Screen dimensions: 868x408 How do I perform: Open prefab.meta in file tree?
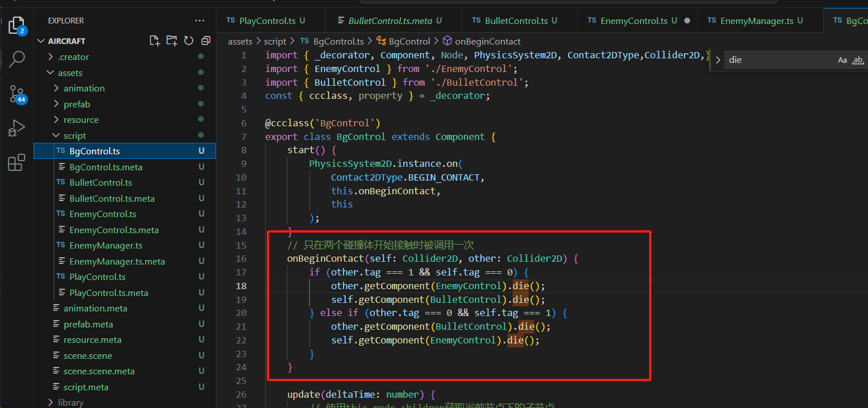[88, 324]
